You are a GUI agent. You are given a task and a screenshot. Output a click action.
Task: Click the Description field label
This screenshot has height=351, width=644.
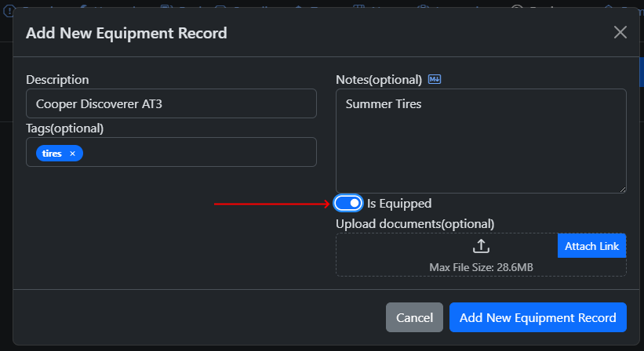pyautogui.click(x=57, y=80)
